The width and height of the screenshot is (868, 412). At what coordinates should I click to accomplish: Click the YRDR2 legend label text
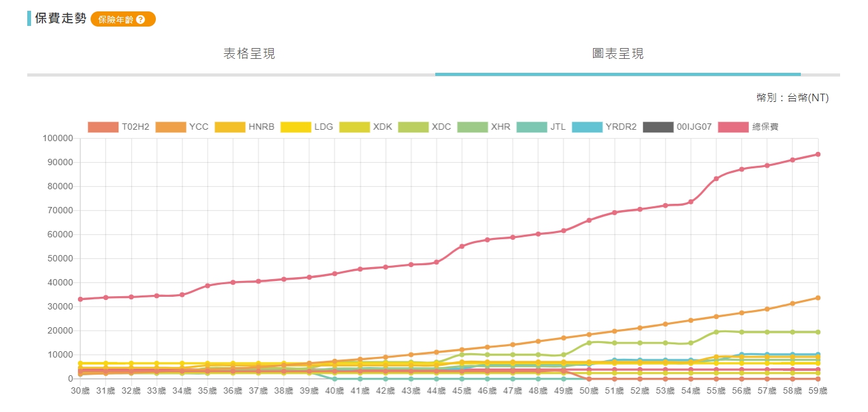pyautogui.click(x=621, y=127)
